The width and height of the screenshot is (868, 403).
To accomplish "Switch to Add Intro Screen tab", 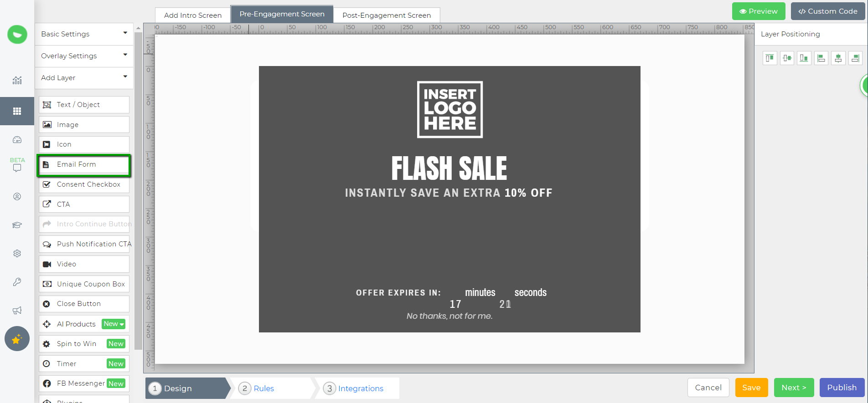I will 192,15.
